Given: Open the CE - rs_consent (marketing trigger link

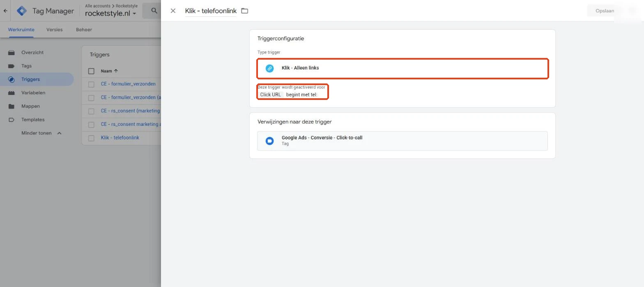Looking at the screenshot, I should (x=131, y=111).
